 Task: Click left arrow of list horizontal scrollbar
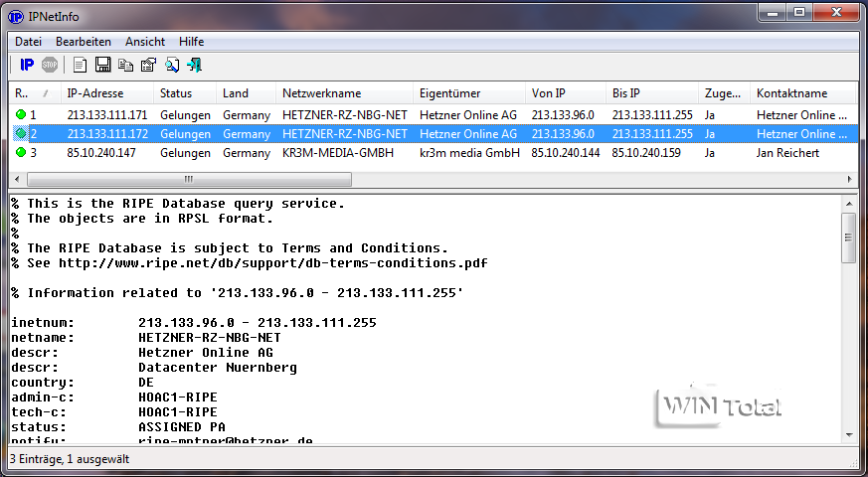17,179
